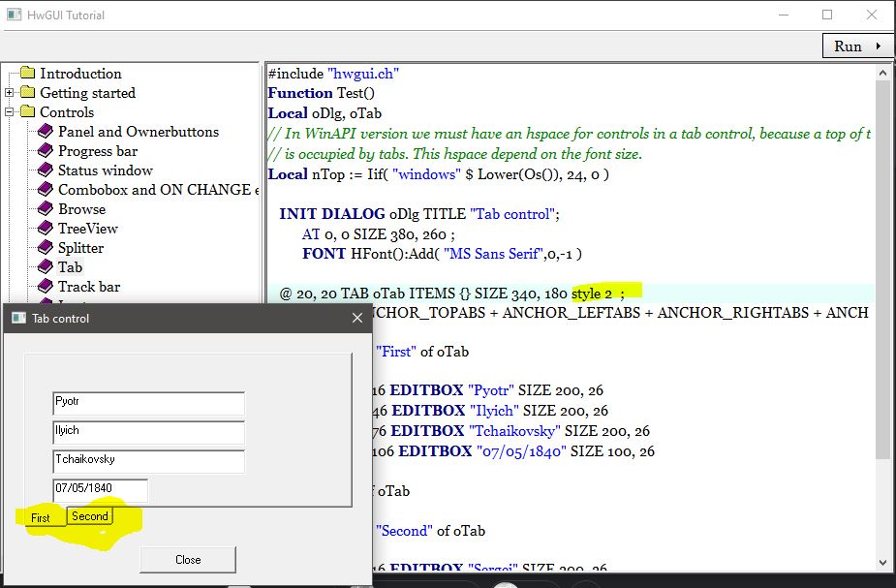Click the book icon beside Status window
Viewport: 896px width, 588px height.
click(46, 170)
